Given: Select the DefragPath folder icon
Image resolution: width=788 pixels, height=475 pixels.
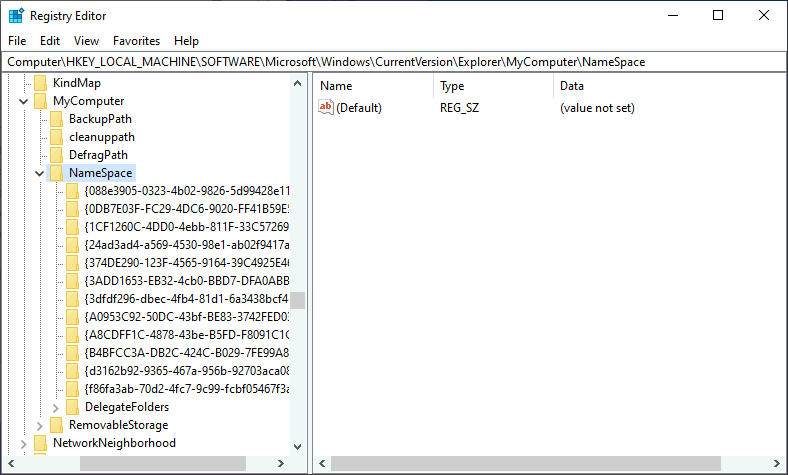Looking at the screenshot, I should point(57,155).
